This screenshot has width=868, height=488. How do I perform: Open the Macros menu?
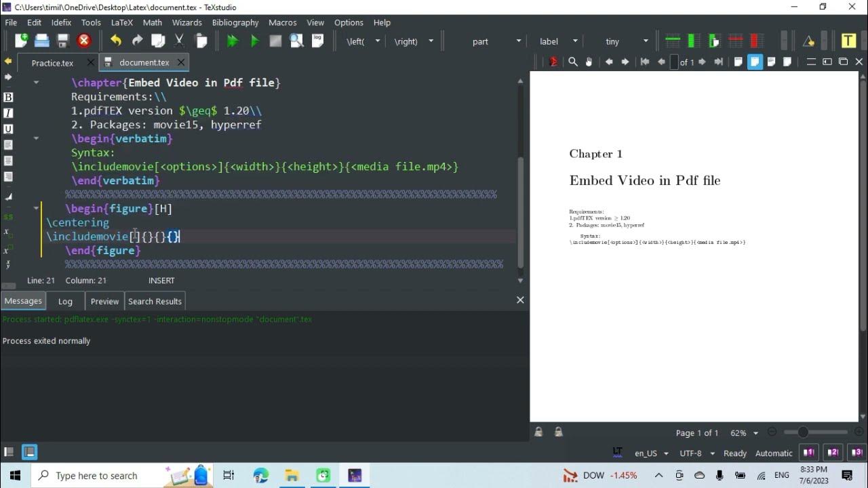[282, 22]
